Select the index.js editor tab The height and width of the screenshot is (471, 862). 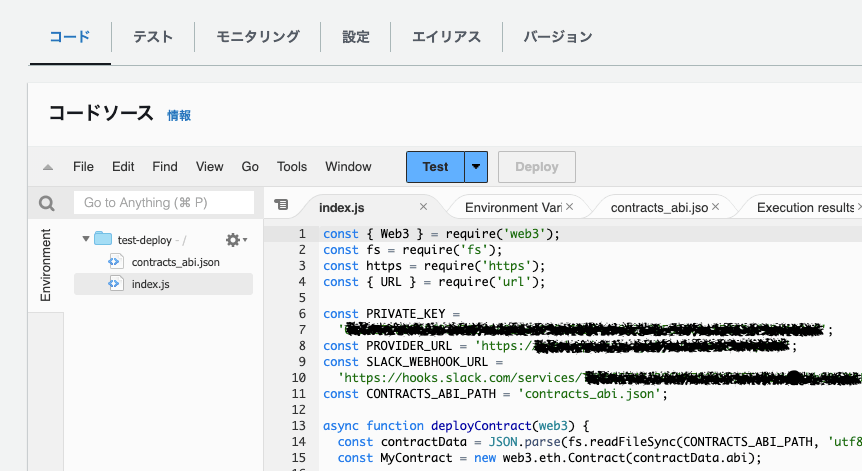[342, 208]
